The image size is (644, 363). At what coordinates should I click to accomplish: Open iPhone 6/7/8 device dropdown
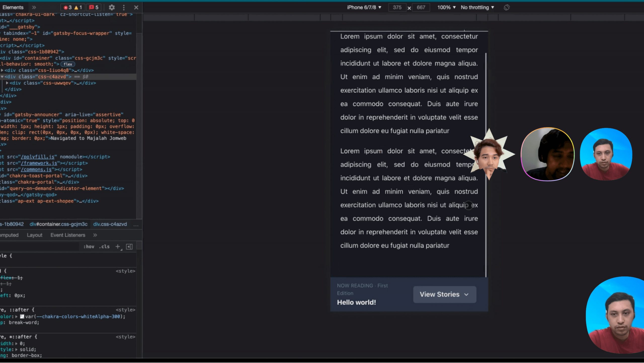click(364, 7)
